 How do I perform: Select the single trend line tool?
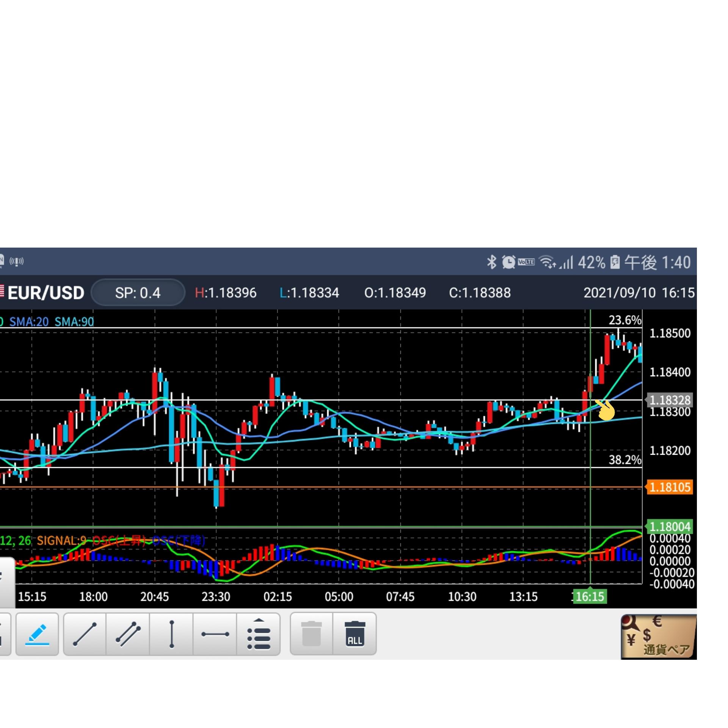85,634
